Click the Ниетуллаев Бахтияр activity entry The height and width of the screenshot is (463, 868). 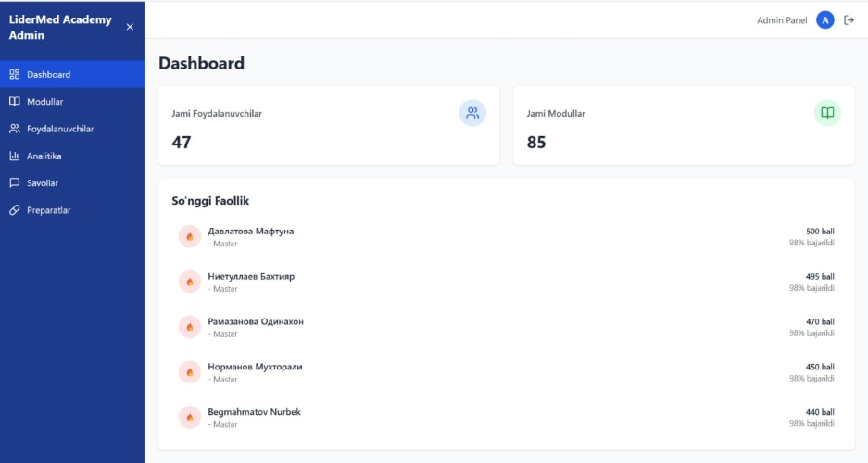pyautogui.click(x=506, y=282)
